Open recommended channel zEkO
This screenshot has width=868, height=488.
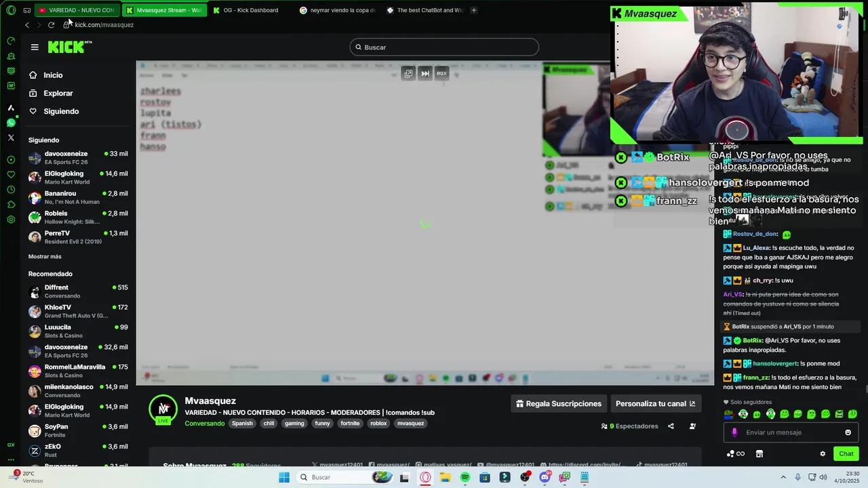click(78, 451)
